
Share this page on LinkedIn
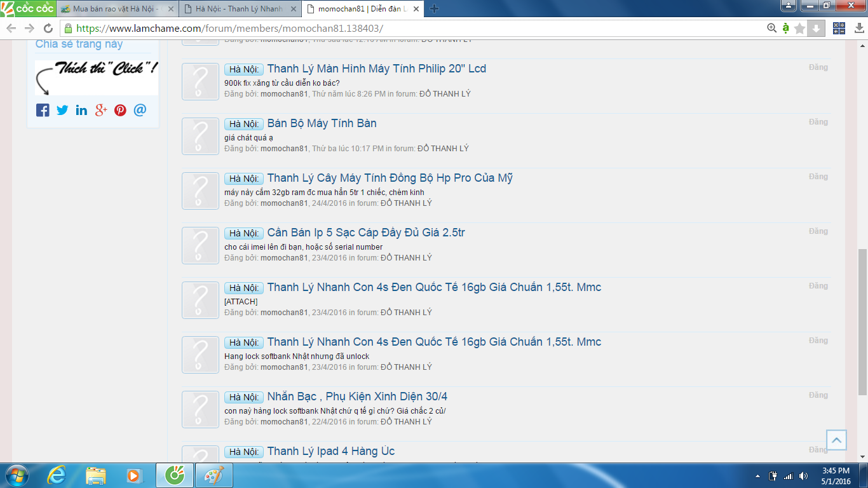(81, 110)
